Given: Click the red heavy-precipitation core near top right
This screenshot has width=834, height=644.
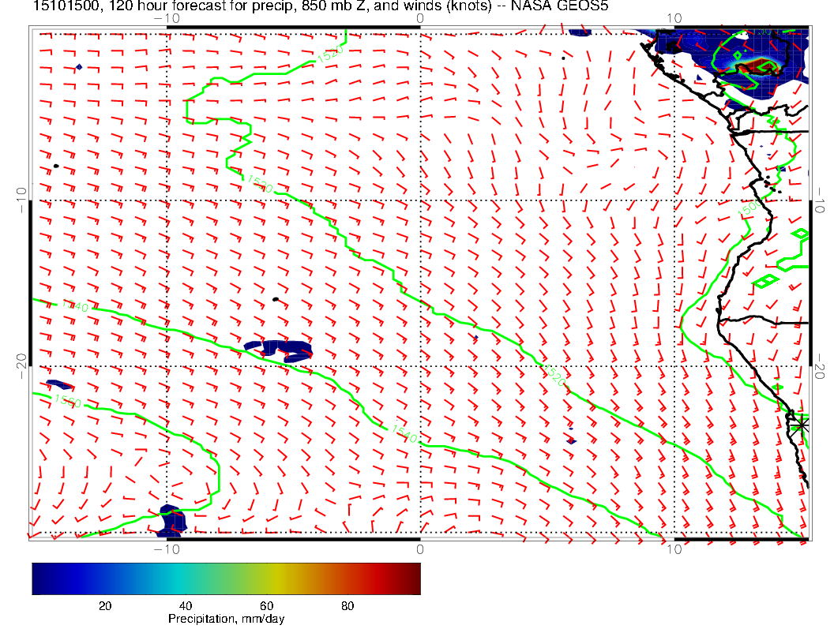Looking at the screenshot, I should click(758, 66).
